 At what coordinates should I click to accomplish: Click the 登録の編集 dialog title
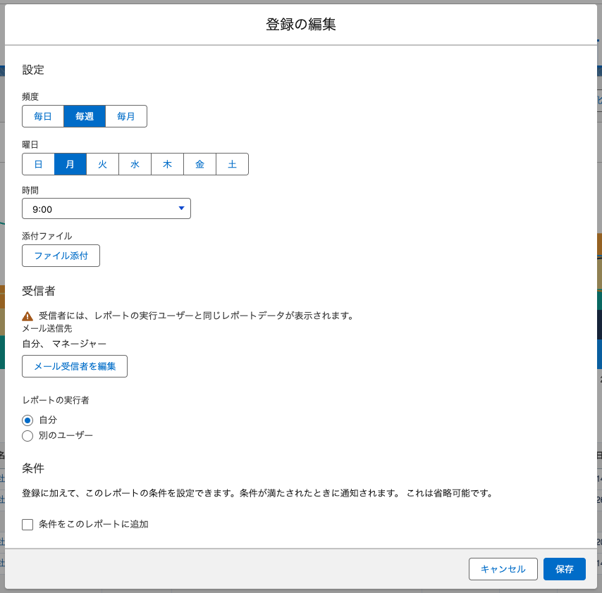(301, 24)
